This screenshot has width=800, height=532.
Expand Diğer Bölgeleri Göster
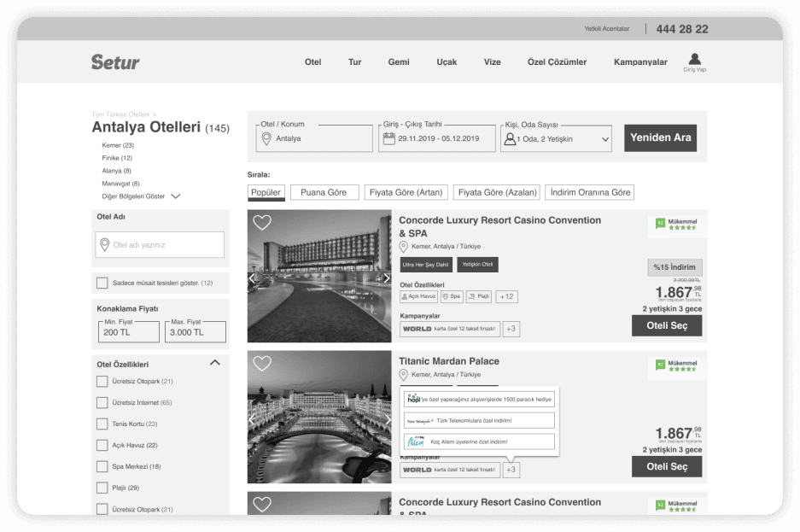pyautogui.click(x=141, y=196)
